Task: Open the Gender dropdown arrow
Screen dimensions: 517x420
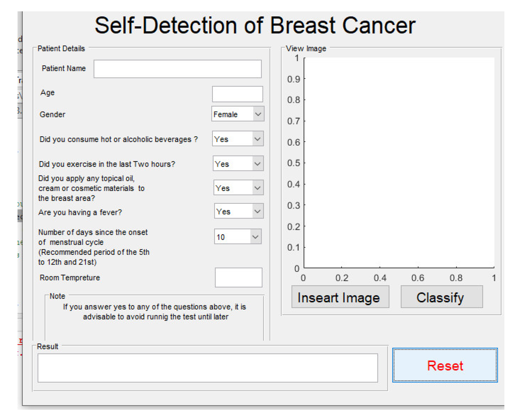Action: pyautogui.click(x=258, y=114)
